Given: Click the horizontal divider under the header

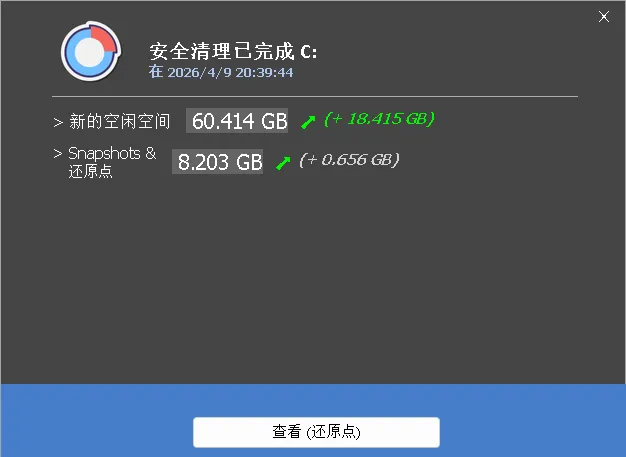Looking at the screenshot, I should click(x=315, y=97).
